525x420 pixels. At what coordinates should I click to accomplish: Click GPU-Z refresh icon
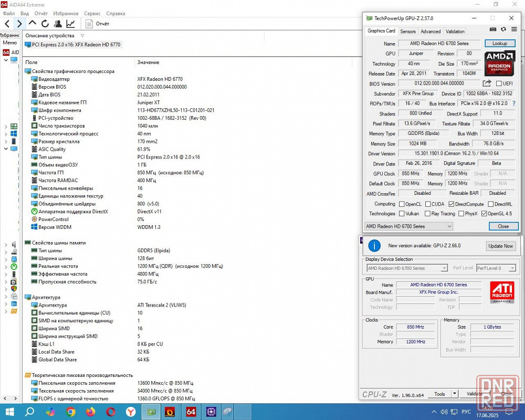[x=503, y=29]
